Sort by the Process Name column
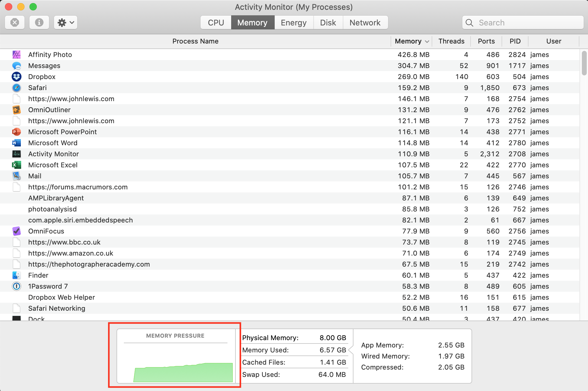 point(195,41)
